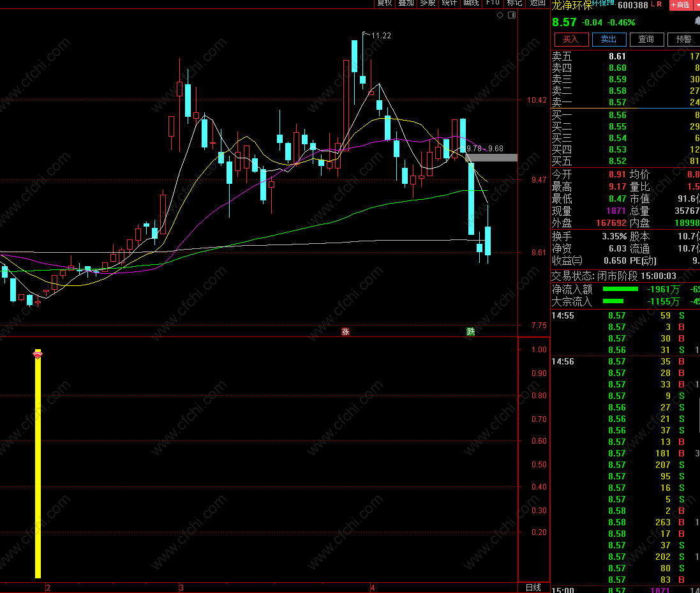The width and height of the screenshot is (700, 593).
Task: Click the 净流入额 green bar
Action: tap(620, 289)
